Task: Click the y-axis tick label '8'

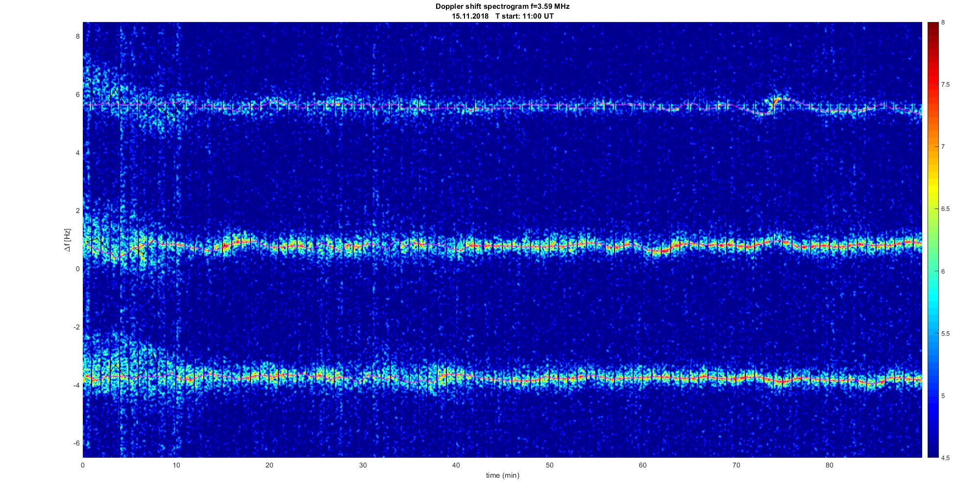Action: click(77, 36)
